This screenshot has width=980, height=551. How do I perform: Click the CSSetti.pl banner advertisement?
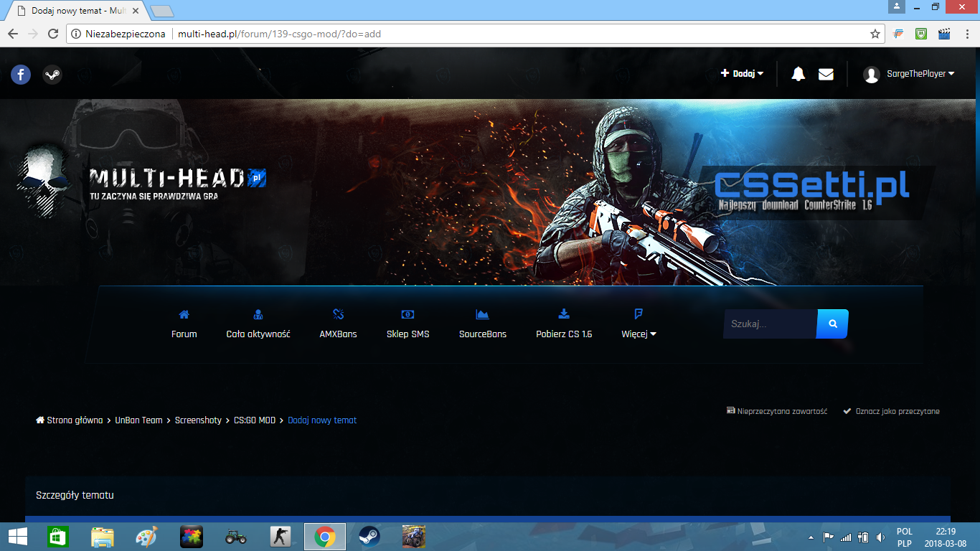pyautogui.click(x=814, y=192)
